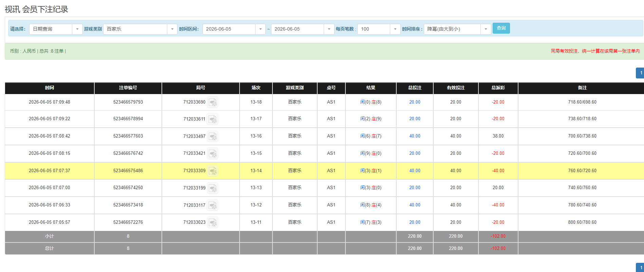The height and width of the screenshot is (272, 644).
Task: Select remark 718.60/698.60
Action: coord(582,102)
